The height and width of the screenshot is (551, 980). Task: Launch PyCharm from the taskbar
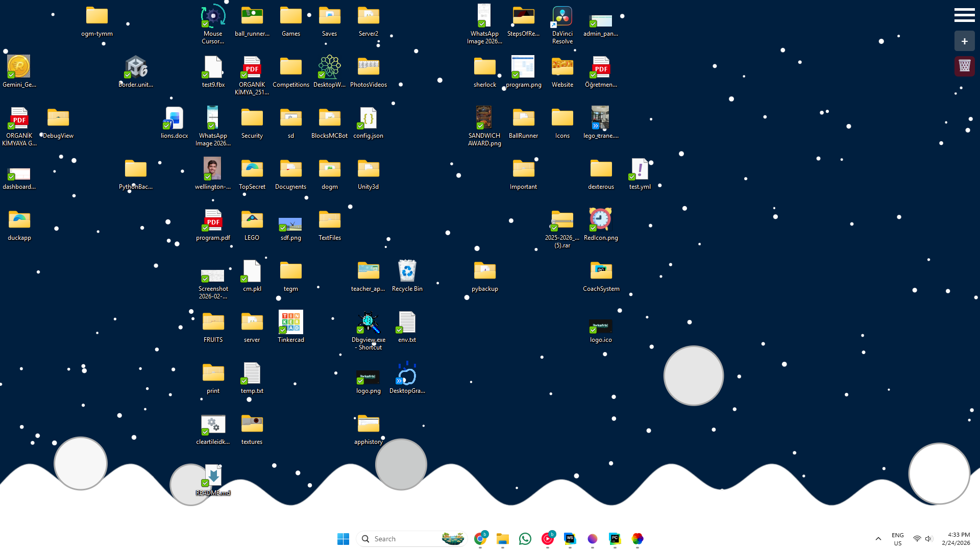click(x=615, y=539)
